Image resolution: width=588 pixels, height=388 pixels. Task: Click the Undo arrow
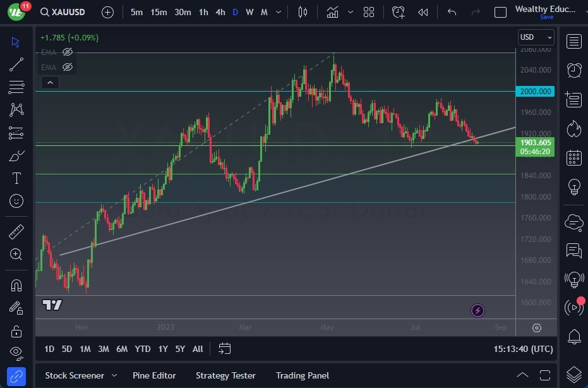pos(452,12)
